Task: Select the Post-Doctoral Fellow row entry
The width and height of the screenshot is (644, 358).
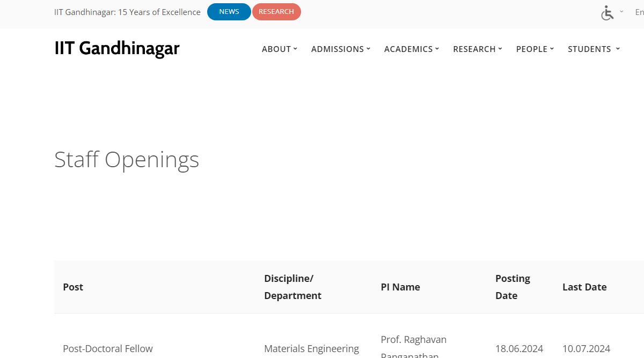Action: [108, 348]
